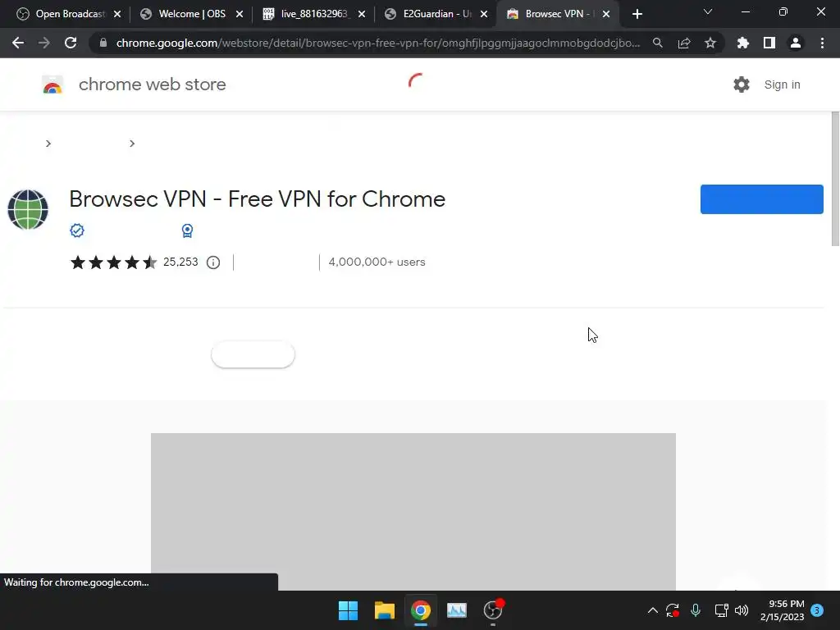
Task: Click the page vertical scrollbar
Action: pos(834,179)
